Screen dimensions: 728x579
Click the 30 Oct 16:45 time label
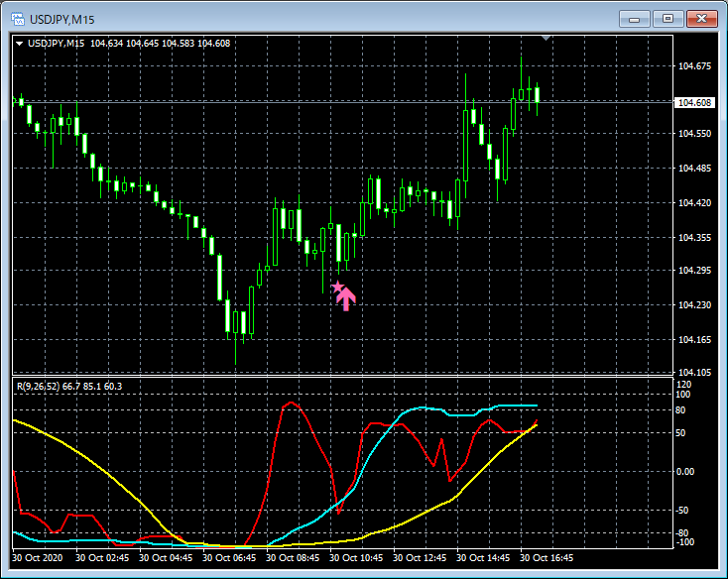[546, 557]
